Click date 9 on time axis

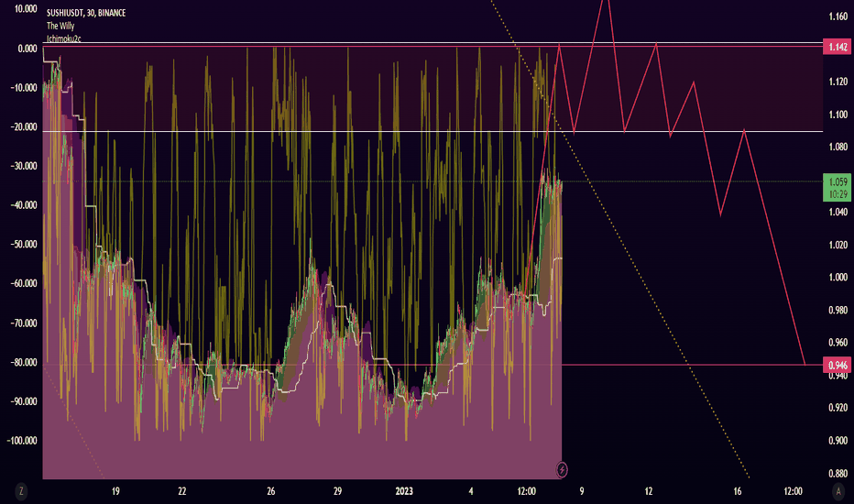pos(582,491)
